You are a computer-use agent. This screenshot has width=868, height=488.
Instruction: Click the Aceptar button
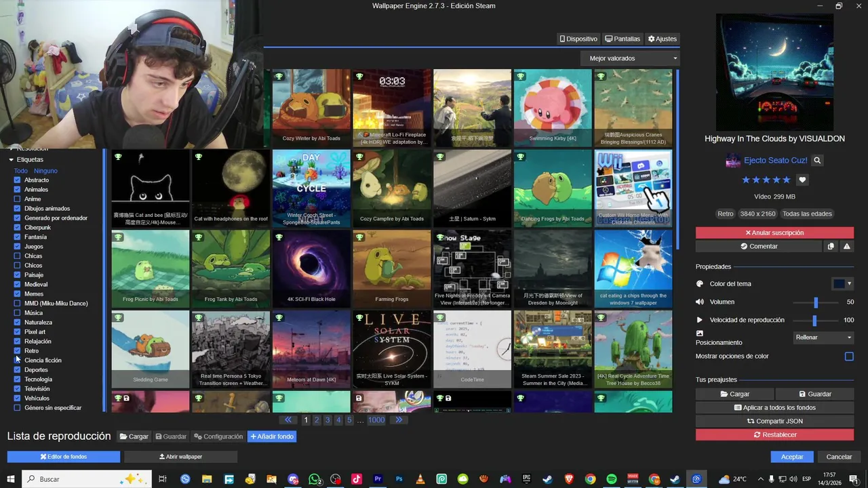(792, 457)
